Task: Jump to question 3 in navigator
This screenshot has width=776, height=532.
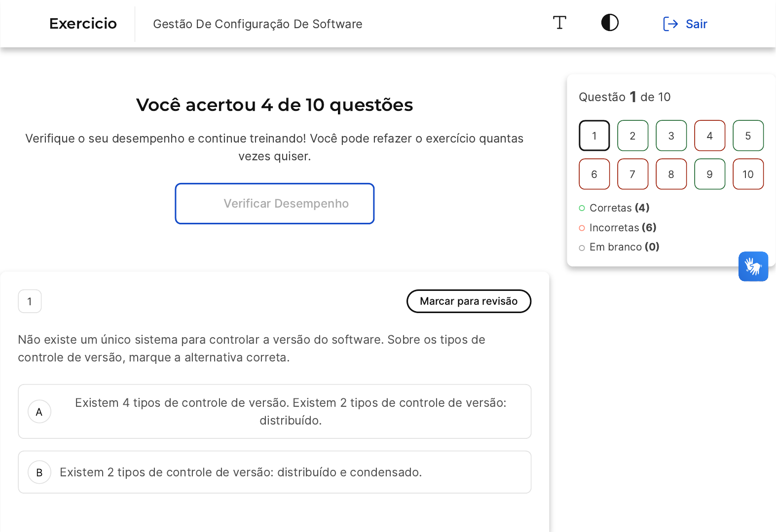Action: (671, 136)
